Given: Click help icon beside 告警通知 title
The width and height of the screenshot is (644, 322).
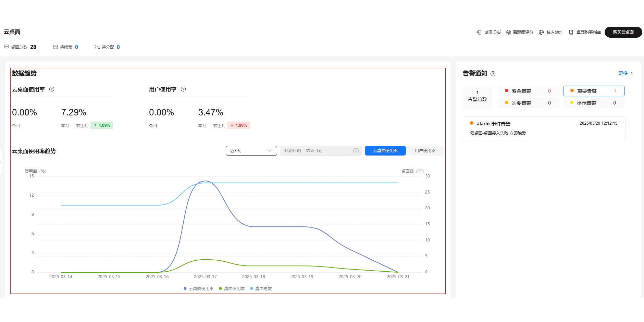Looking at the screenshot, I should (493, 74).
